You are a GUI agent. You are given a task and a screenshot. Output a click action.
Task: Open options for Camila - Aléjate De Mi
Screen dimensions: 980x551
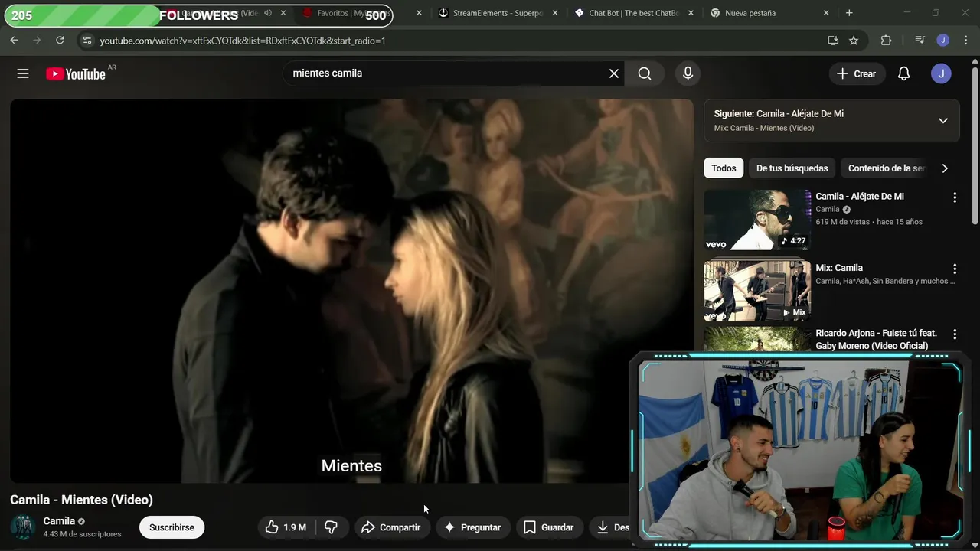click(x=954, y=197)
